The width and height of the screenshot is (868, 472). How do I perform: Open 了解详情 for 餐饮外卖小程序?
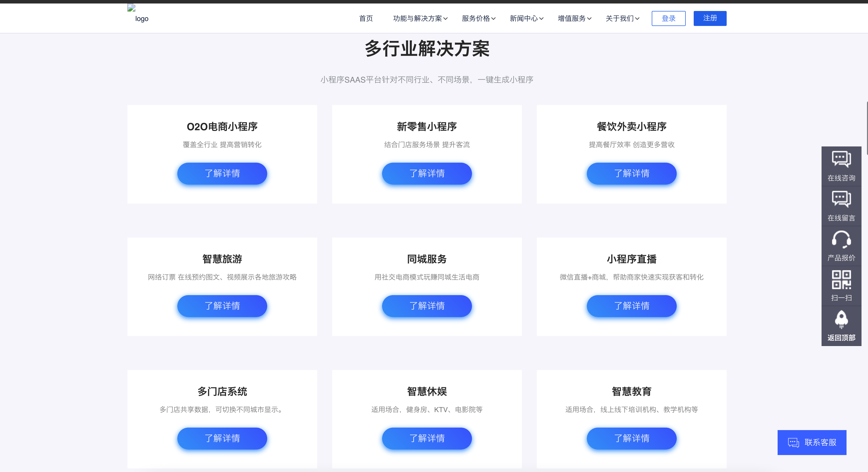[632, 173]
